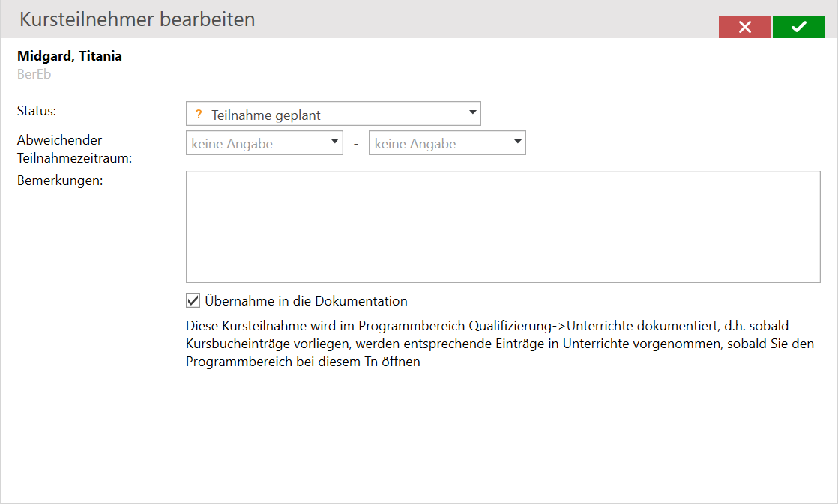838x504 pixels.
Task: Click the dialog title 'Kursteilnehmer bearbeiten'
Action: point(137,19)
